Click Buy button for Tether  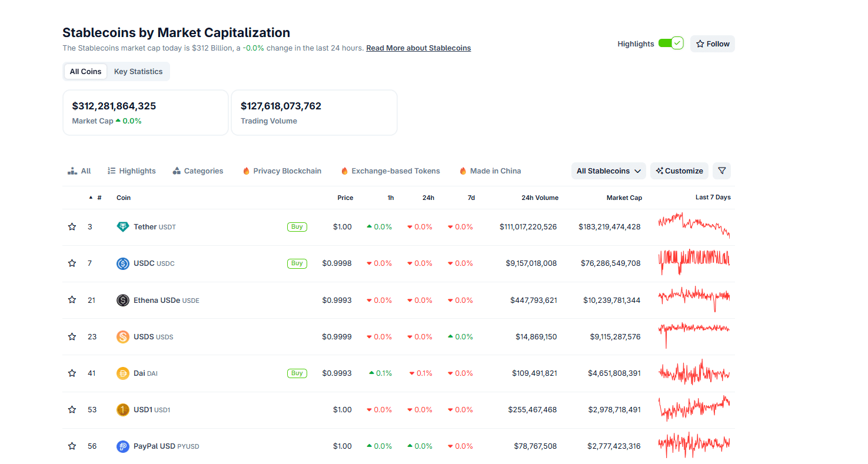click(297, 227)
